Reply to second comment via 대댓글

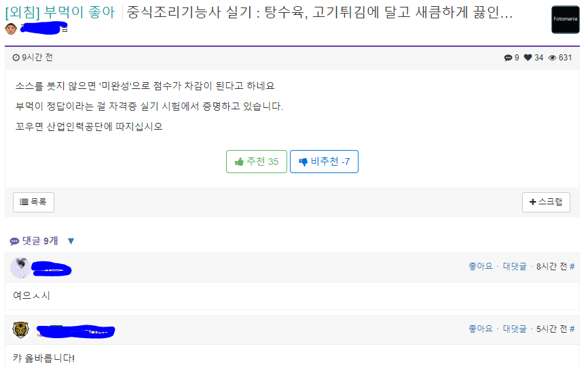(x=514, y=329)
